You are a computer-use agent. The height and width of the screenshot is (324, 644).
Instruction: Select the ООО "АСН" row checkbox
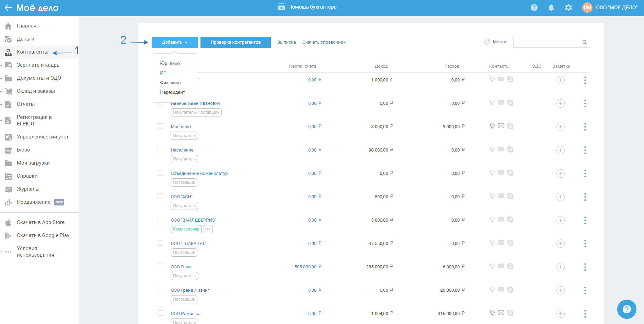[x=160, y=196]
